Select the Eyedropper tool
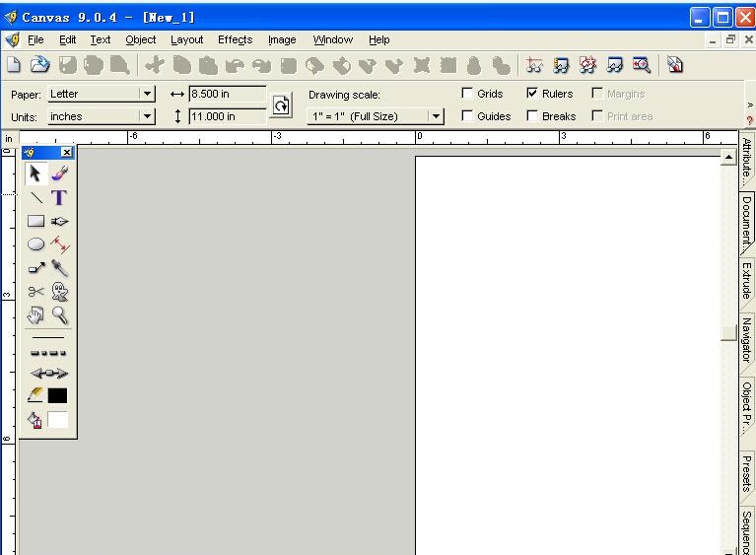756x555 pixels. coord(60,268)
